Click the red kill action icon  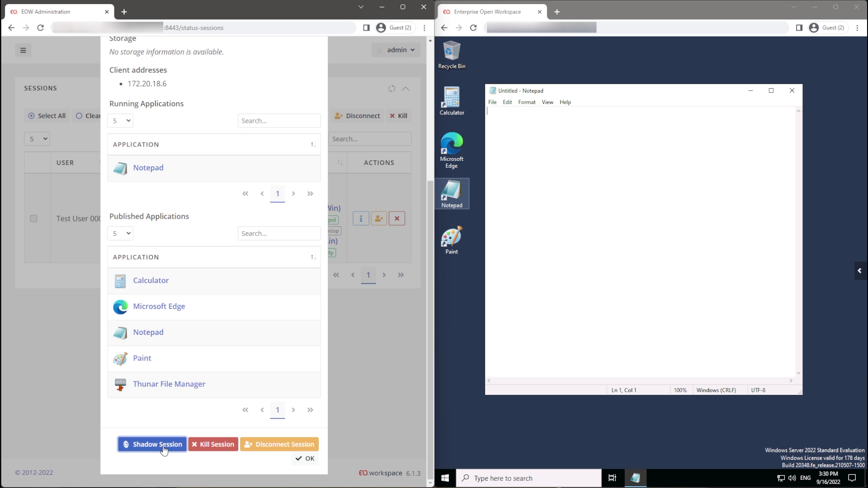pyautogui.click(x=397, y=219)
